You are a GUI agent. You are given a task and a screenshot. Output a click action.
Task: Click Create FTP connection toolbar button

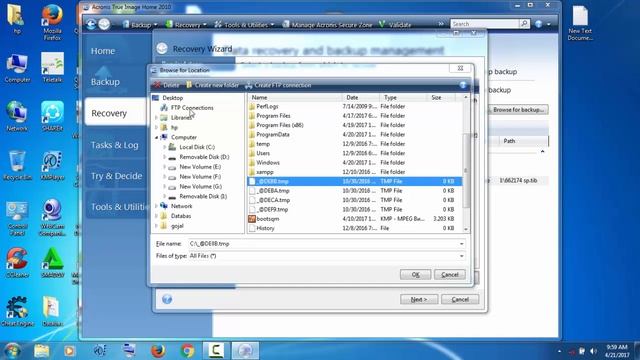(x=278, y=85)
